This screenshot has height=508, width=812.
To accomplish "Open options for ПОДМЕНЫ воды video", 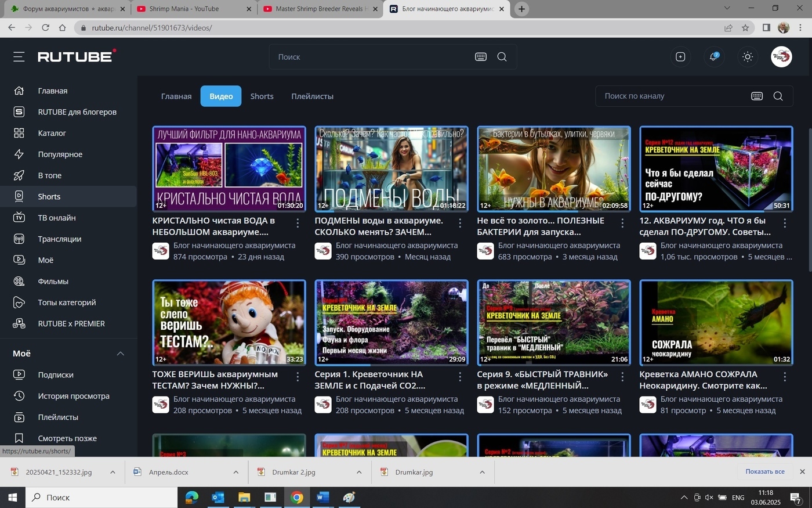I will 460,223.
